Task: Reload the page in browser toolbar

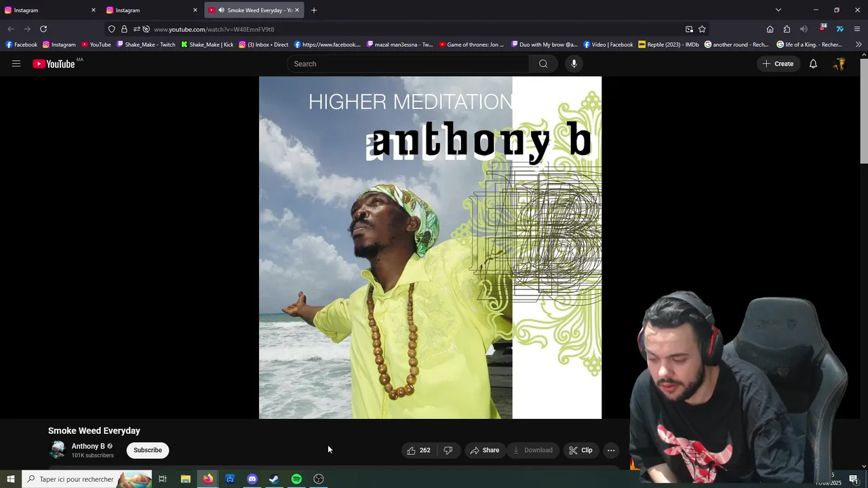Action: [x=43, y=29]
